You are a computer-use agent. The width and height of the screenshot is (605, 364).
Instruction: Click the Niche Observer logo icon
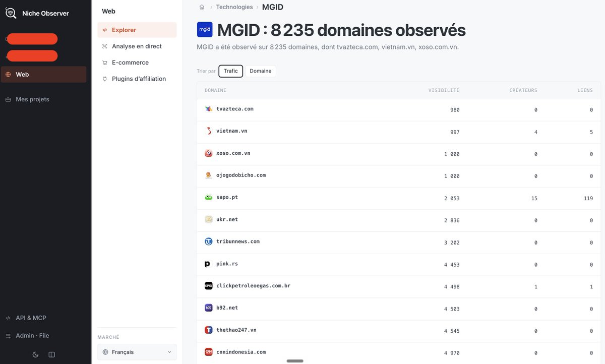(11, 13)
